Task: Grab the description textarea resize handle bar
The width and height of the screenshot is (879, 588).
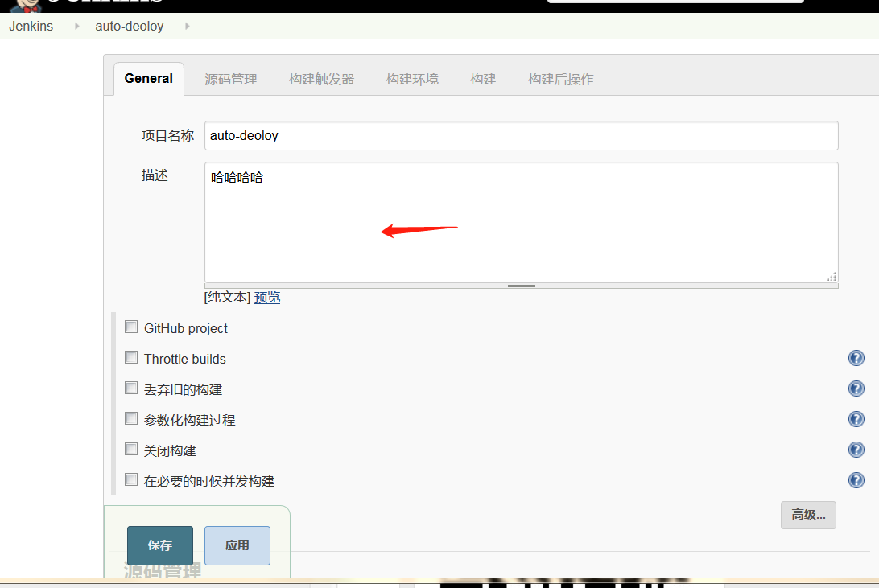Action: tap(522, 286)
